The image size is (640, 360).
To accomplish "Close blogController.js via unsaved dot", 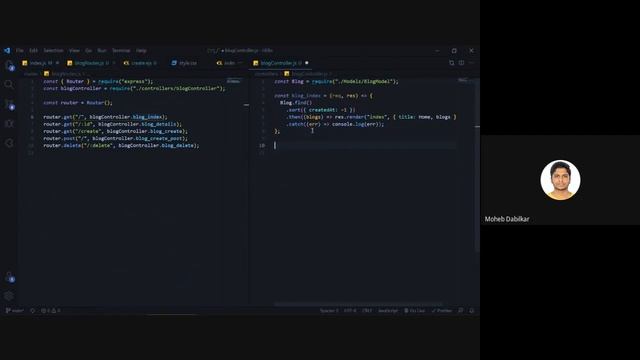I will click(x=307, y=63).
